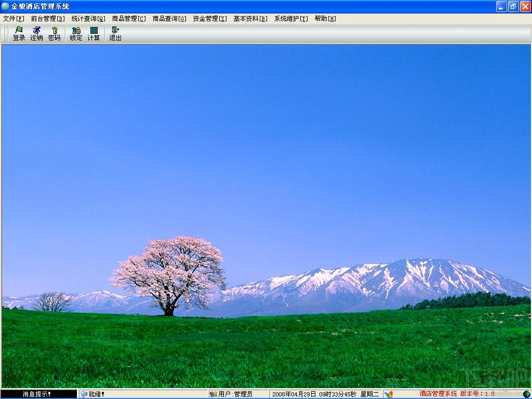The width and height of the screenshot is (532, 399).
Task: Restore down the application window
Action: point(513,6)
